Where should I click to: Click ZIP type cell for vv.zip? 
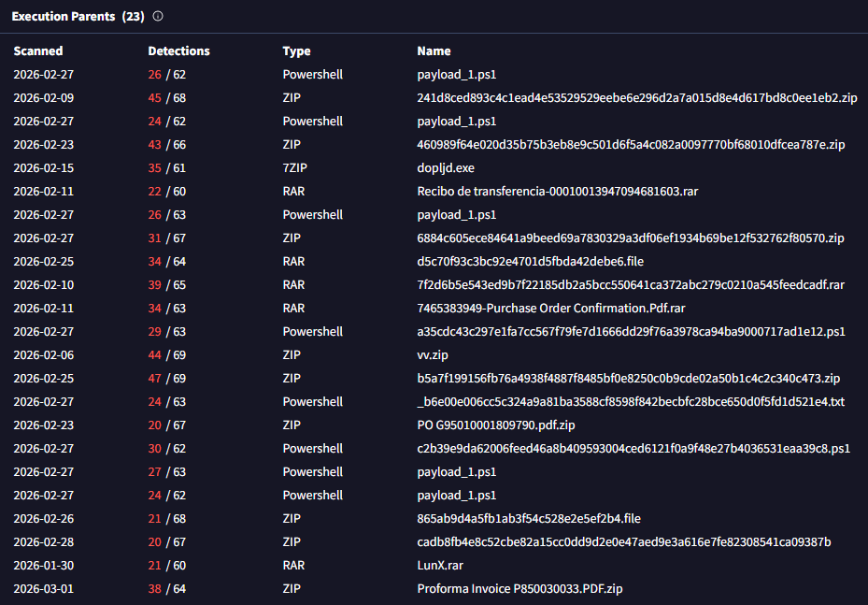point(292,355)
